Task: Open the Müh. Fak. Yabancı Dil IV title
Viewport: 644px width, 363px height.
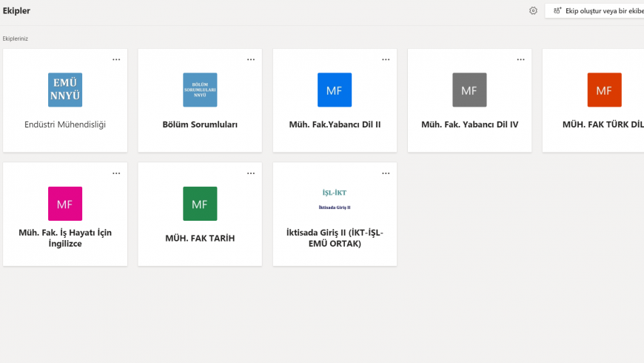Action: click(x=469, y=124)
